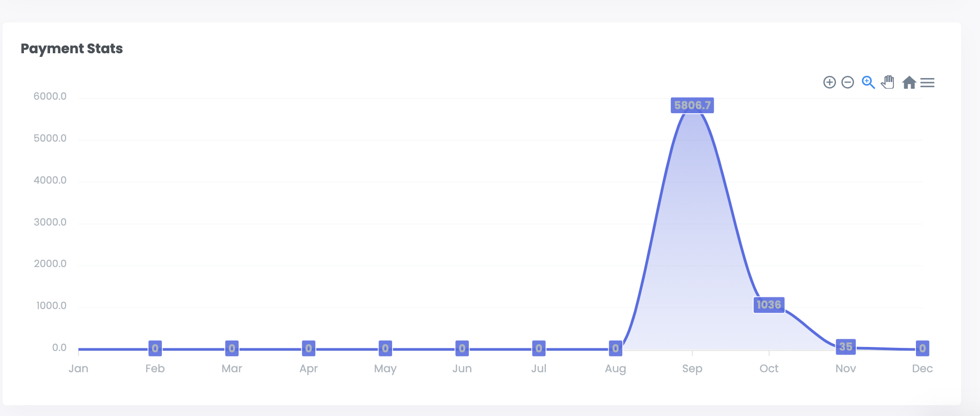The image size is (980, 416).
Task: Reset chart zoom with home icon
Action: 909,83
